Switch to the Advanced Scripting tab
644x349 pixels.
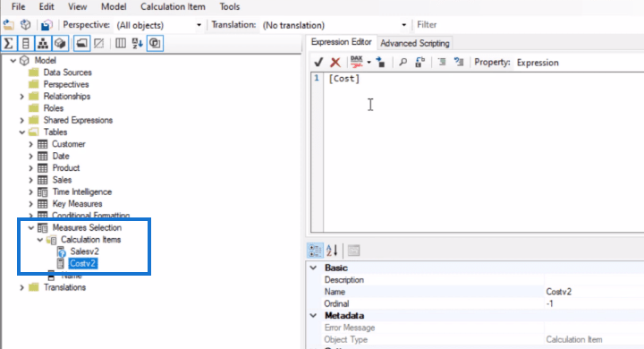(x=415, y=43)
